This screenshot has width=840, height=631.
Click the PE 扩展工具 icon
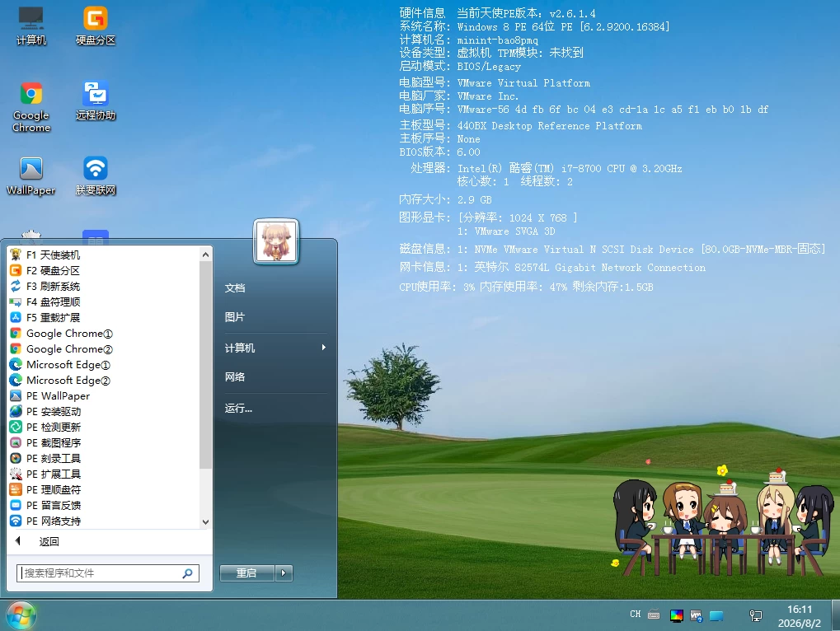pos(16,474)
